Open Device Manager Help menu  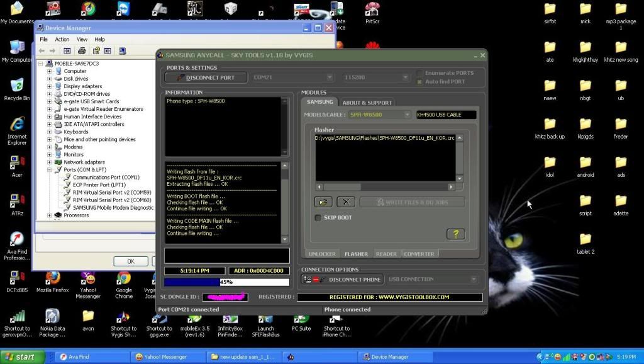coord(99,40)
